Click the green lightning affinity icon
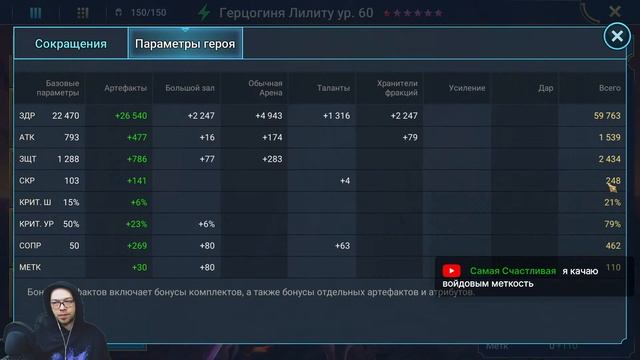This screenshot has height=360, width=640. click(x=204, y=13)
